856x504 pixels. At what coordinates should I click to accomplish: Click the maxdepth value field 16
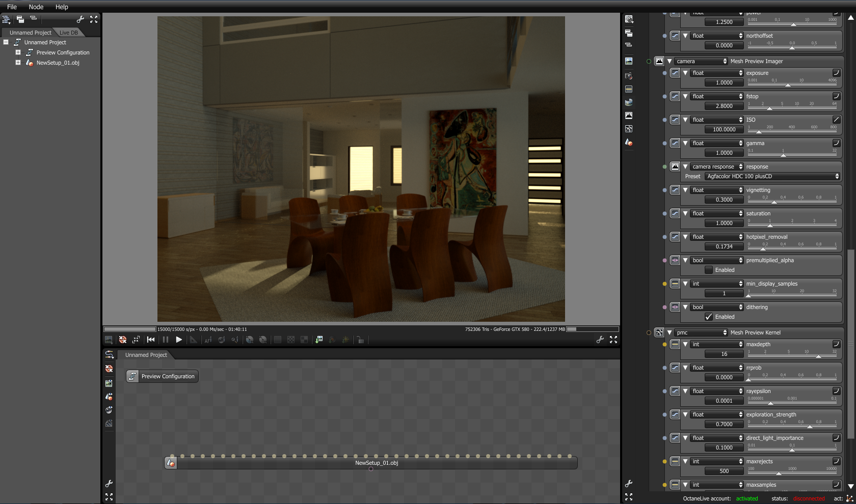pos(724,354)
